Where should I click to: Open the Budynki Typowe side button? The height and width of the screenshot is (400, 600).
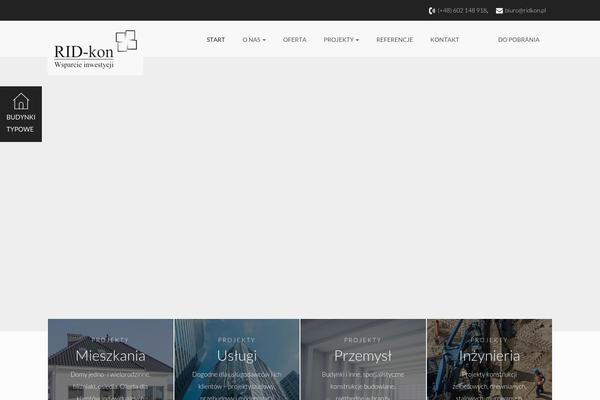(x=21, y=114)
